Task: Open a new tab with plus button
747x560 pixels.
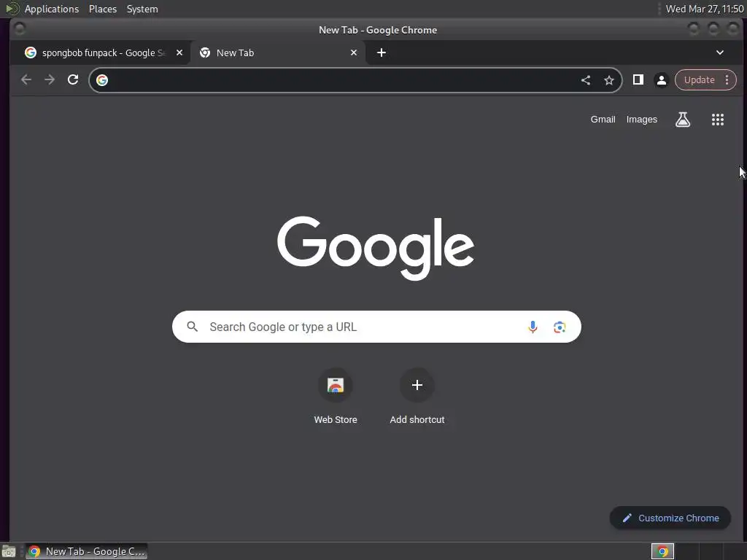Action: 381,52
